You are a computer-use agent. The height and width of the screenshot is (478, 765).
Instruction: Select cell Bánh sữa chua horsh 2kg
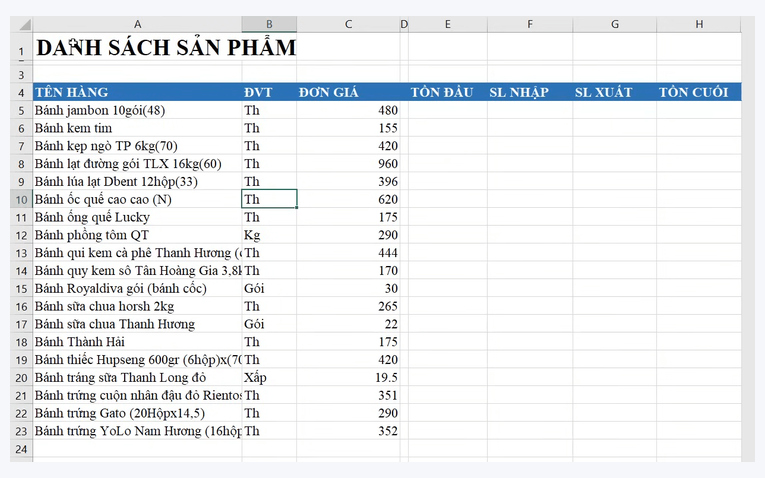[137, 306]
